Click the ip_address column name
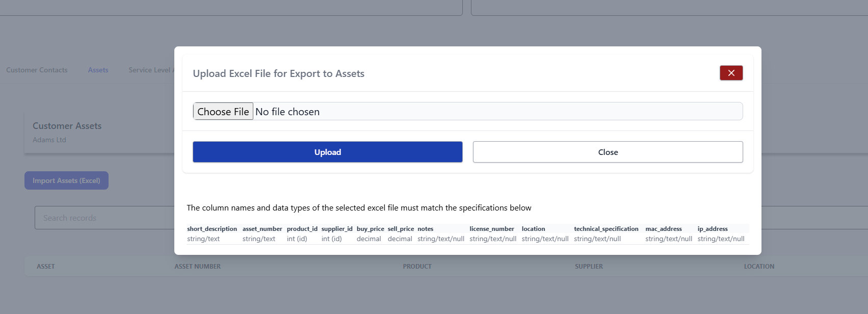 coord(713,229)
